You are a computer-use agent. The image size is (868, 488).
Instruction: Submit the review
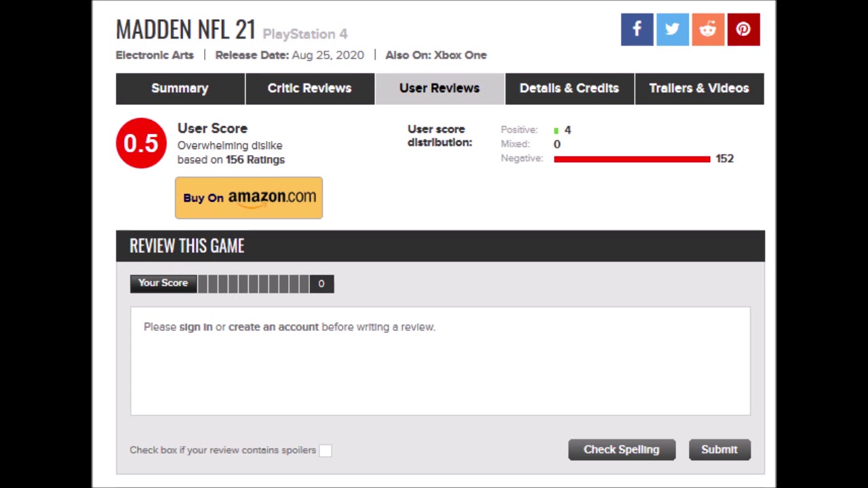[719, 449]
